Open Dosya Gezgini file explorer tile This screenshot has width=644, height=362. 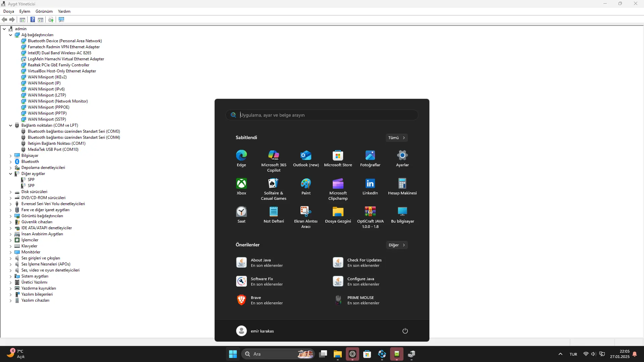click(338, 215)
